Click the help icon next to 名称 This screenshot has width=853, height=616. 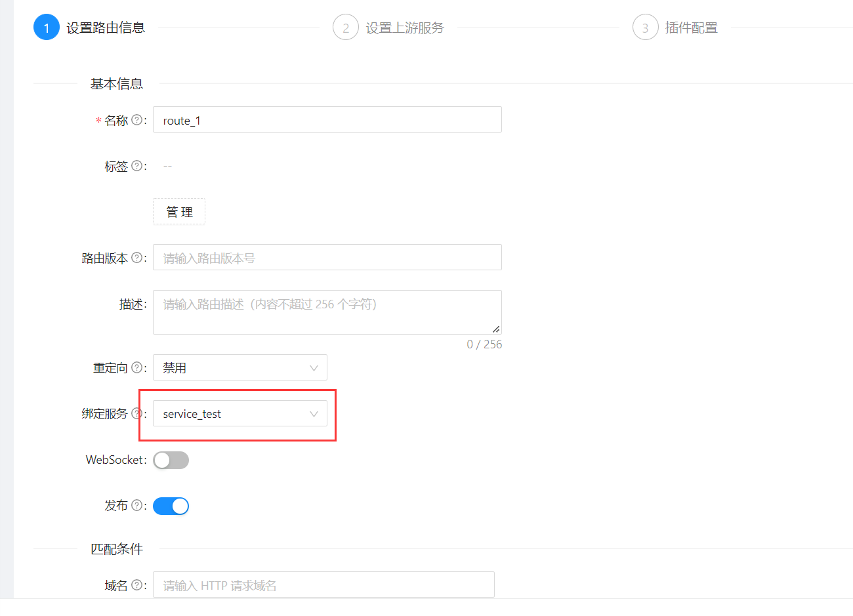point(136,120)
